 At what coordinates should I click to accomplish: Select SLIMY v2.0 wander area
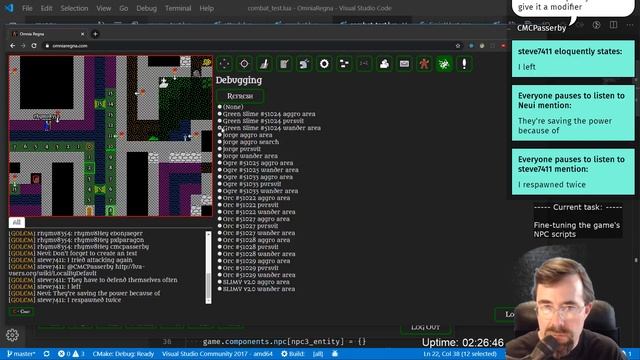click(256, 289)
